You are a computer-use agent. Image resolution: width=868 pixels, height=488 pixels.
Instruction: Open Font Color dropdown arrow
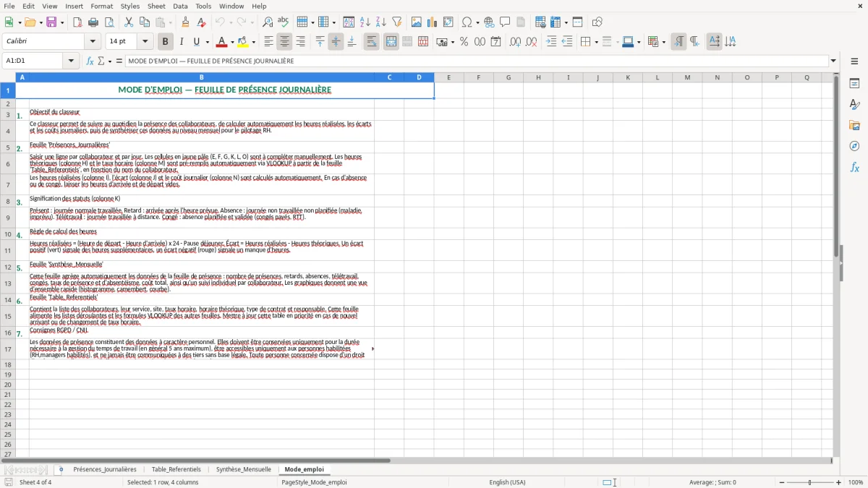(x=232, y=42)
